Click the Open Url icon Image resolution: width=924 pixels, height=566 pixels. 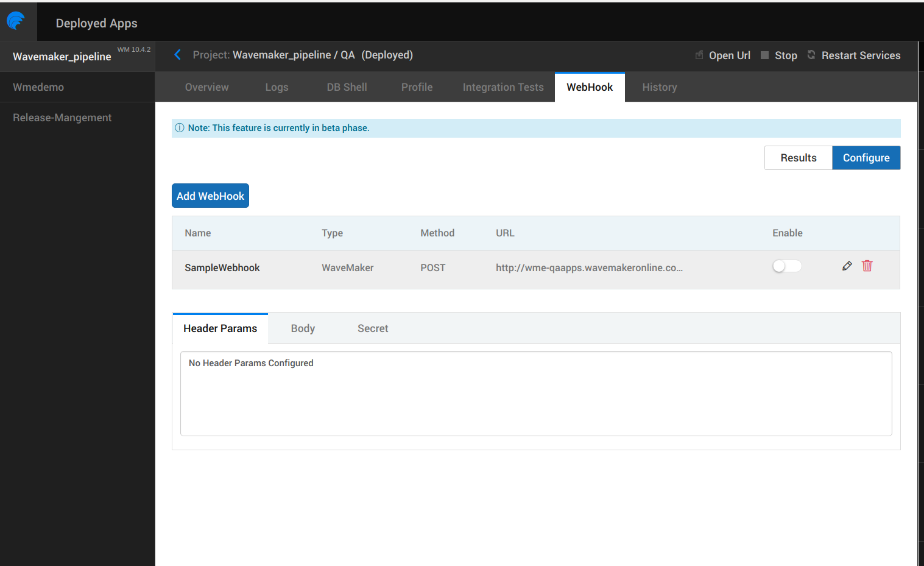[698, 55]
